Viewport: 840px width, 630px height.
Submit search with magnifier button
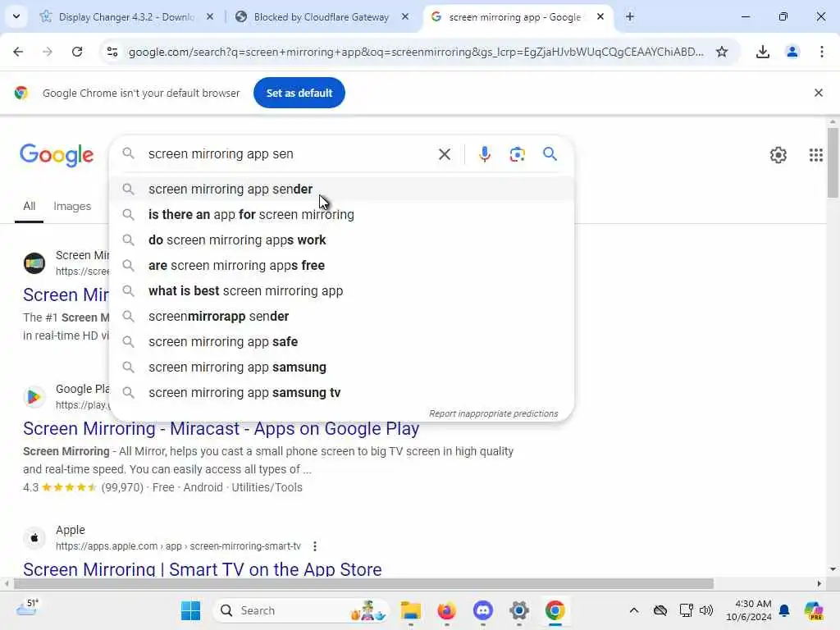550,154
